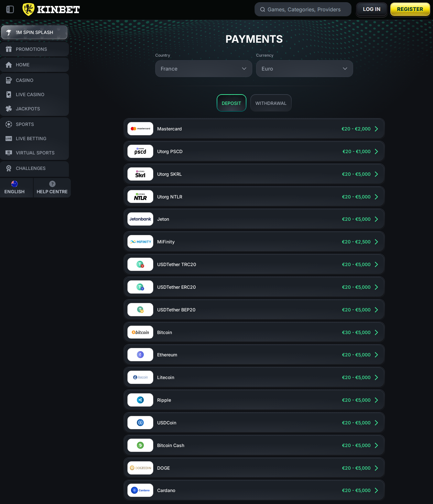Open the Casino menu label
The width and height of the screenshot is (433, 504).
pyautogui.click(x=25, y=80)
